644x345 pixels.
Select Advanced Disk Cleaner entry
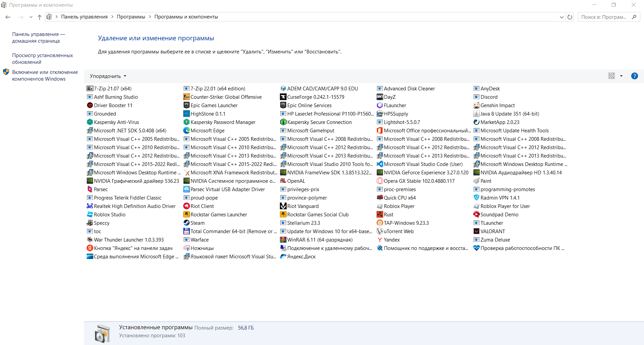[x=406, y=88]
